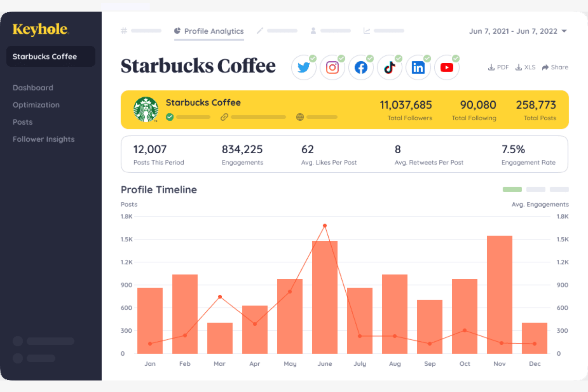Click the Keyhole logo

point(40,29)
